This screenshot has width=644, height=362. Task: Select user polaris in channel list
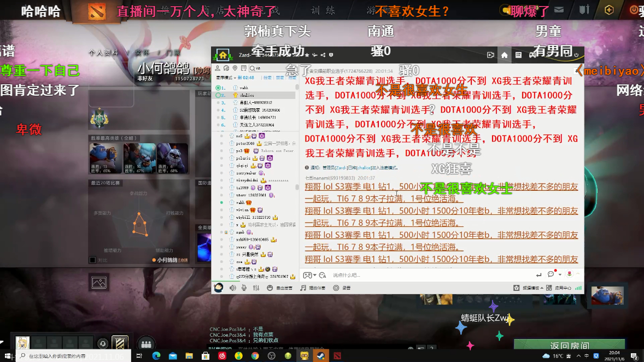[x=243, y=158]
